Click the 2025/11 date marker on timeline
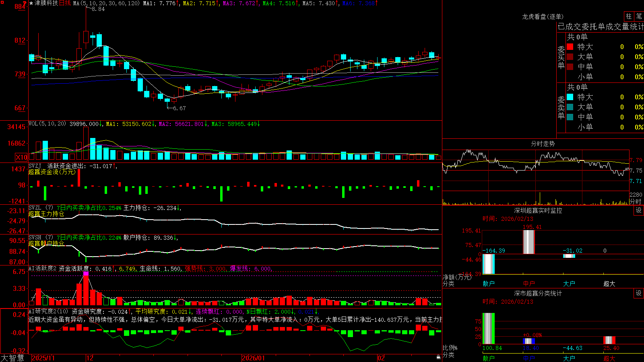This screenshot has height=362, width=644. click(x=43, y=358)
